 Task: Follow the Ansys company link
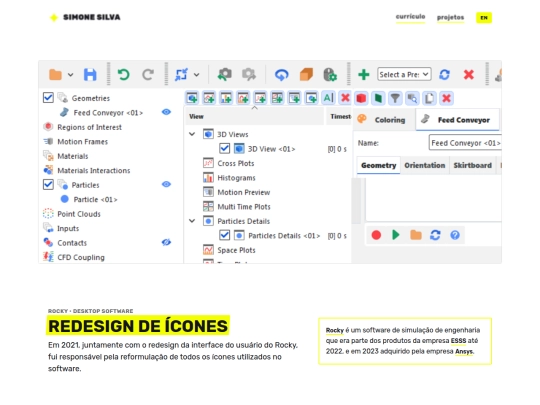point(464,352)
